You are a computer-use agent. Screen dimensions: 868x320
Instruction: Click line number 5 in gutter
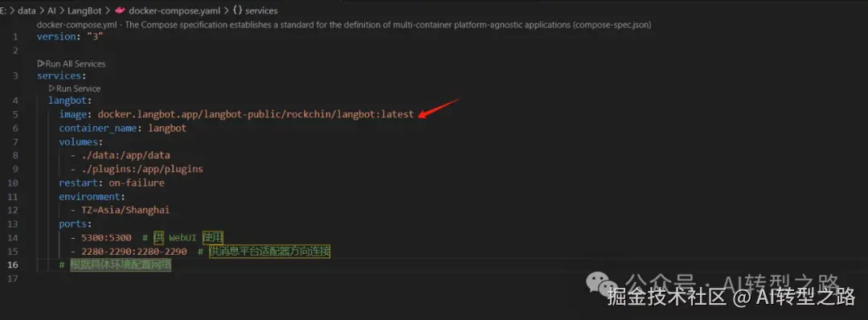pos(15,114)
